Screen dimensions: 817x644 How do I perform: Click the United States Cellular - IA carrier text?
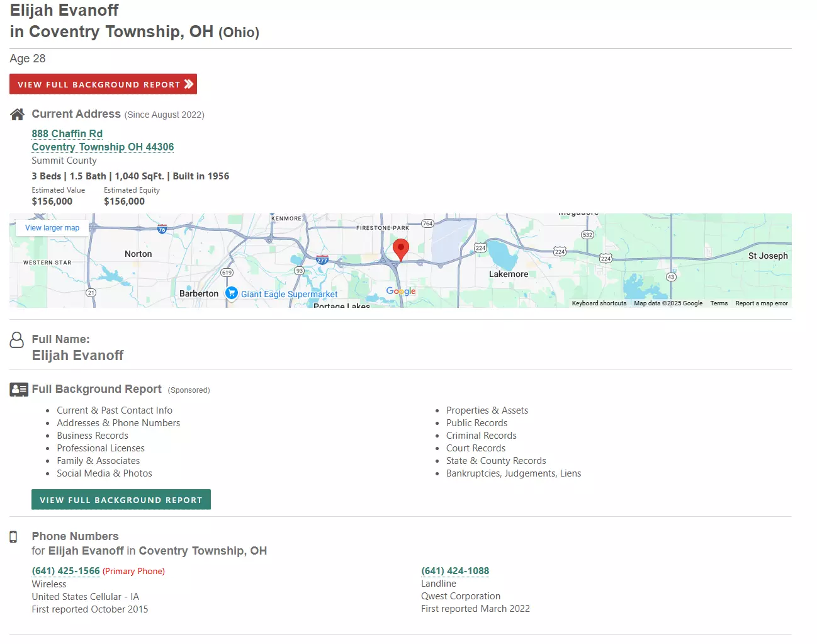tap(86, 597)
